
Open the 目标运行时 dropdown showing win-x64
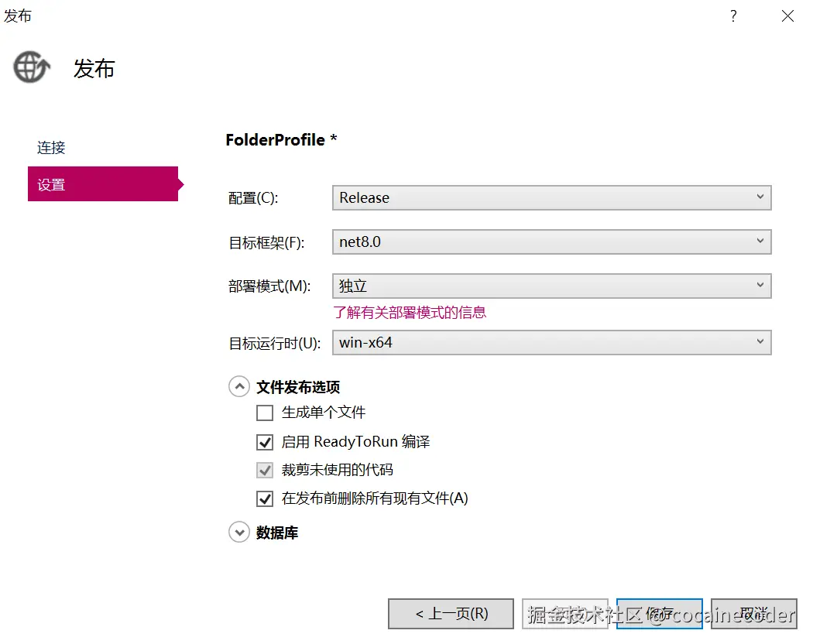[551, 342]
